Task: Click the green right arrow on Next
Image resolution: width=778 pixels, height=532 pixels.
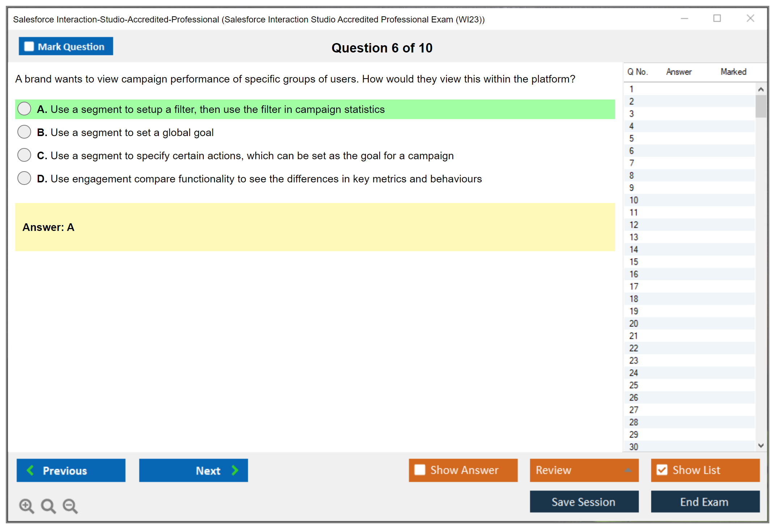Action: 235,470
